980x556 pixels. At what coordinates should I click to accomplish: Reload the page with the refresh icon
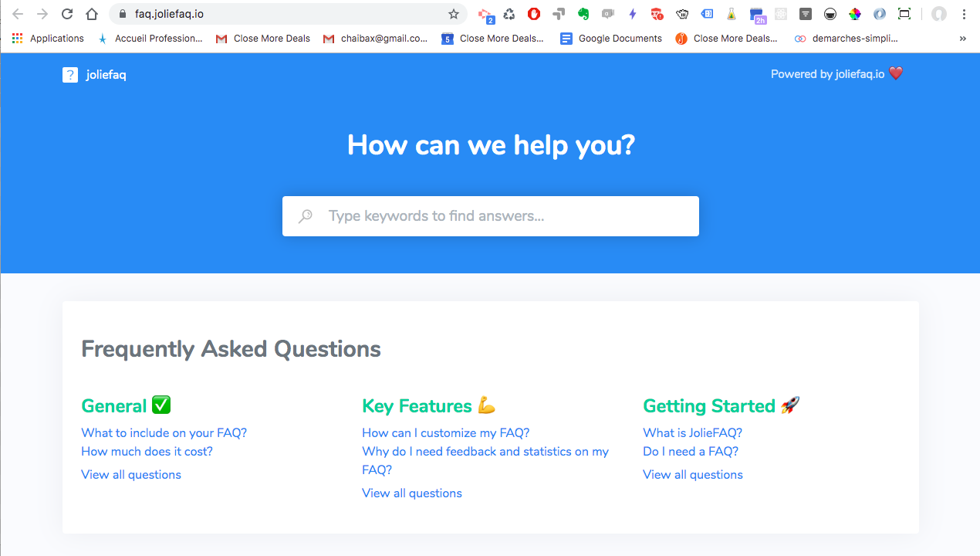coord(67,14)
